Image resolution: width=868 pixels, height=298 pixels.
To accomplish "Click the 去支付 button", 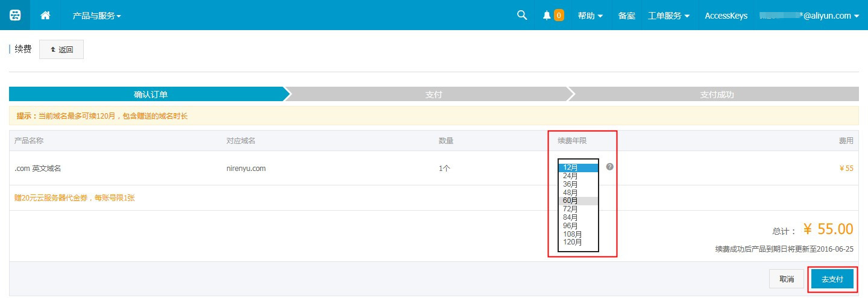I will tap(832, 279).
